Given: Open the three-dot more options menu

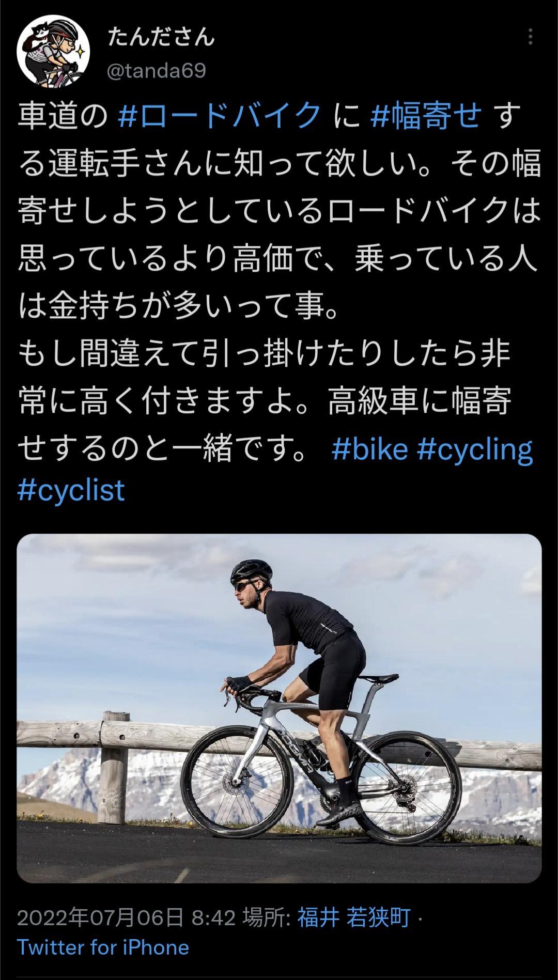Looking at the screenshot, I should point(530,37).
